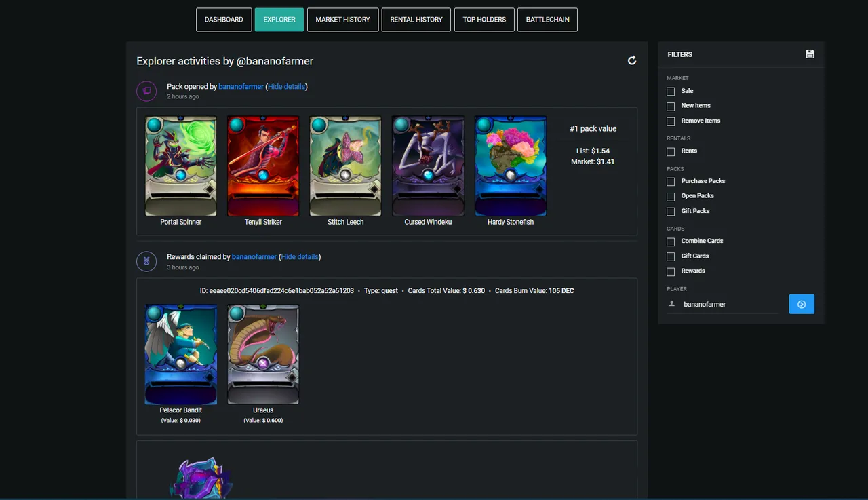868x500 pixels.
Task: Toggle the Rents filter checkbox
Action: point(671,151)
